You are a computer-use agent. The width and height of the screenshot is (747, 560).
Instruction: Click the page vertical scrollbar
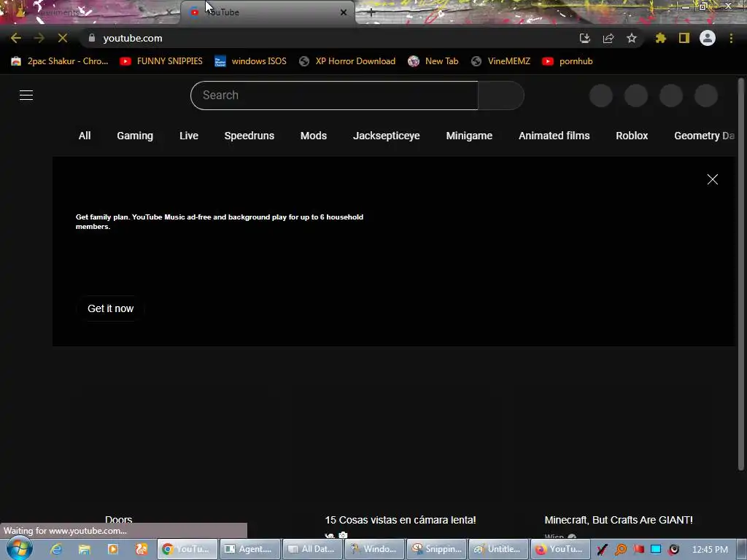(x=741, y=274)
